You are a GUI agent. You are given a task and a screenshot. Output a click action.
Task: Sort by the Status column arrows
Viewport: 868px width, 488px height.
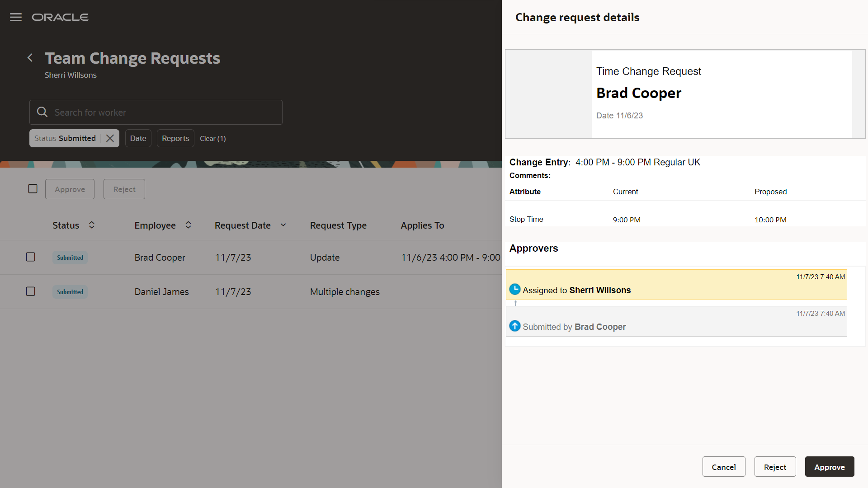point(92,225)
